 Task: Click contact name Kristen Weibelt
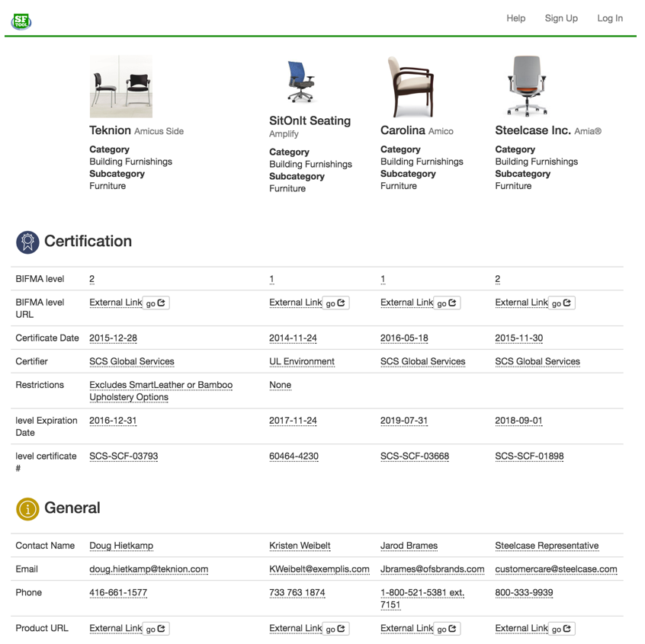coord(300,546)
